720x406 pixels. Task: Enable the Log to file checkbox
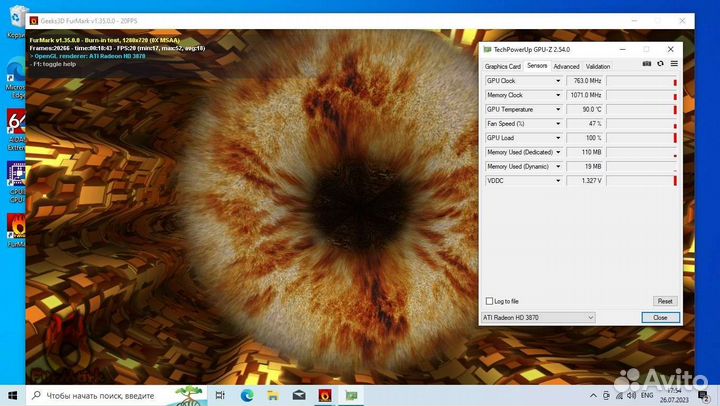click(x=489, y=301)
